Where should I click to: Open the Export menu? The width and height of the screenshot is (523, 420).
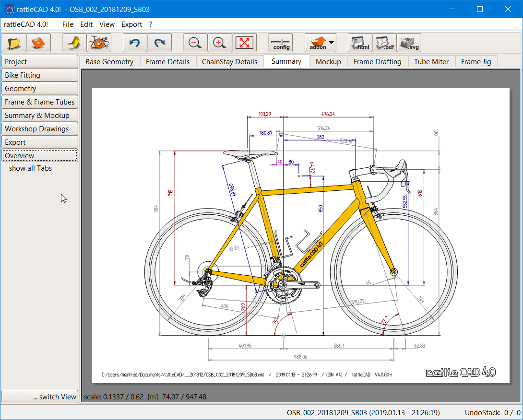[x=131, y=24]
